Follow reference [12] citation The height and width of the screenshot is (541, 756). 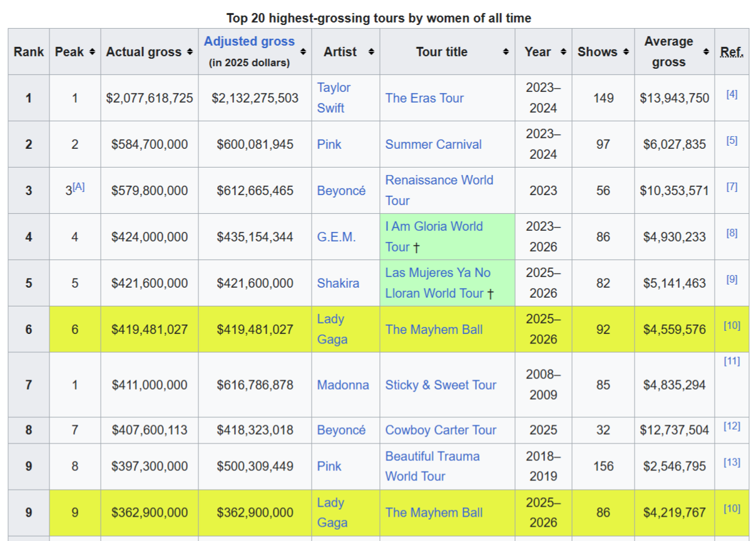(x=732, y=427)
